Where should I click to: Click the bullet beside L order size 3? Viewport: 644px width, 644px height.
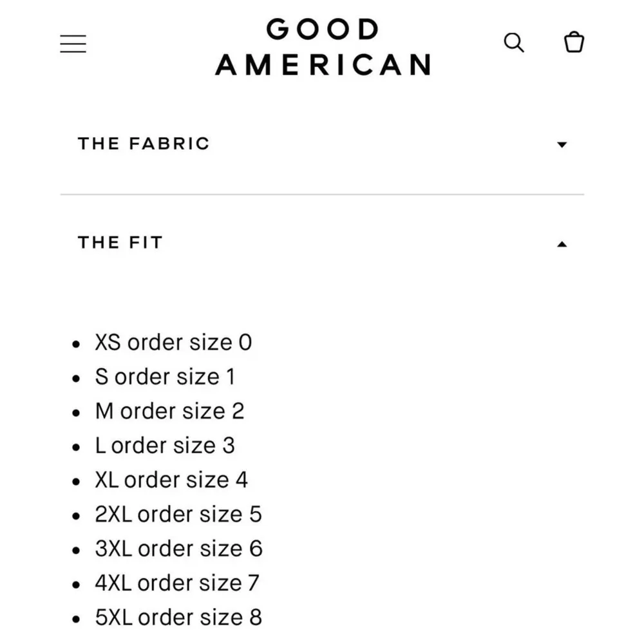pyautogui.click(x=76, y=445)
